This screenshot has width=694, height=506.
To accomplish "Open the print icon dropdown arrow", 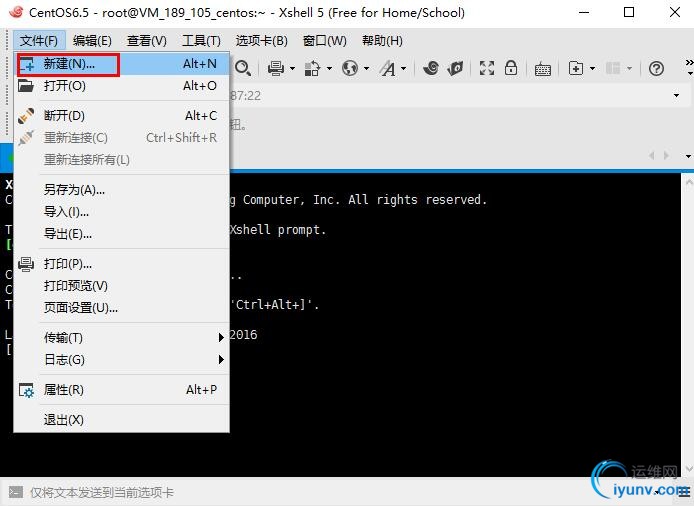I will [292, 69].
